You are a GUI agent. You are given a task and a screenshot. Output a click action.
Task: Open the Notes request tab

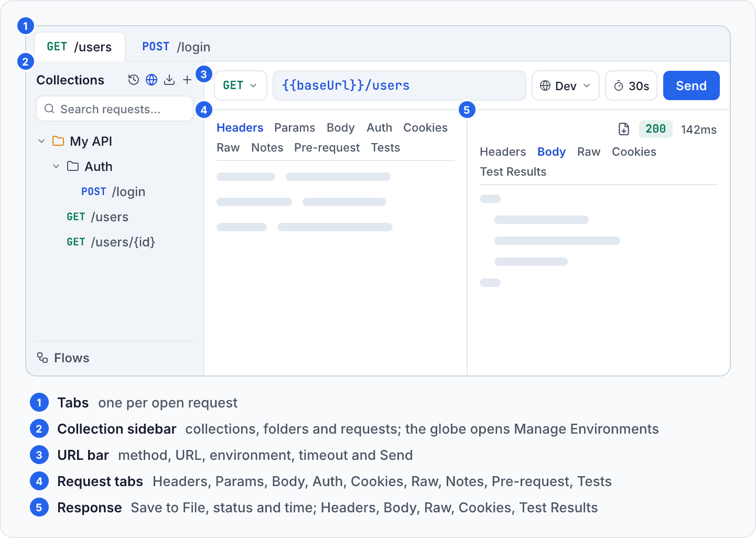coord(267,147)
